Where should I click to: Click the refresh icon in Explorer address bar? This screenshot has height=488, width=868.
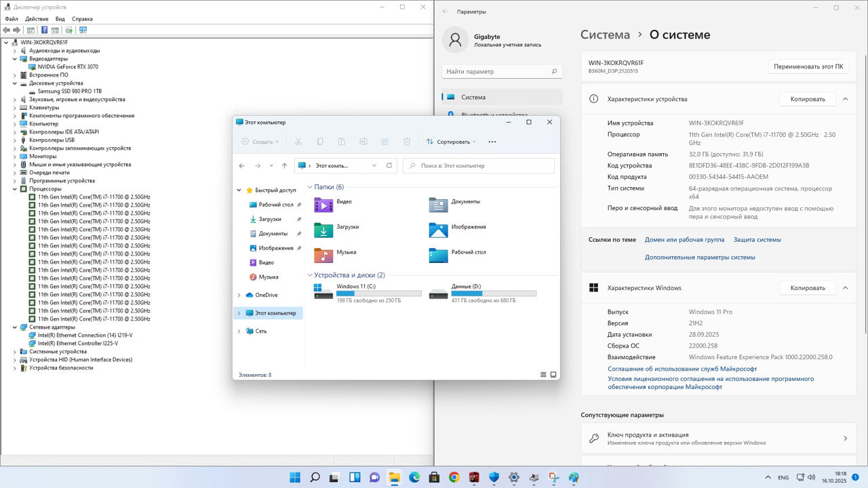click(x=389, y=165)
